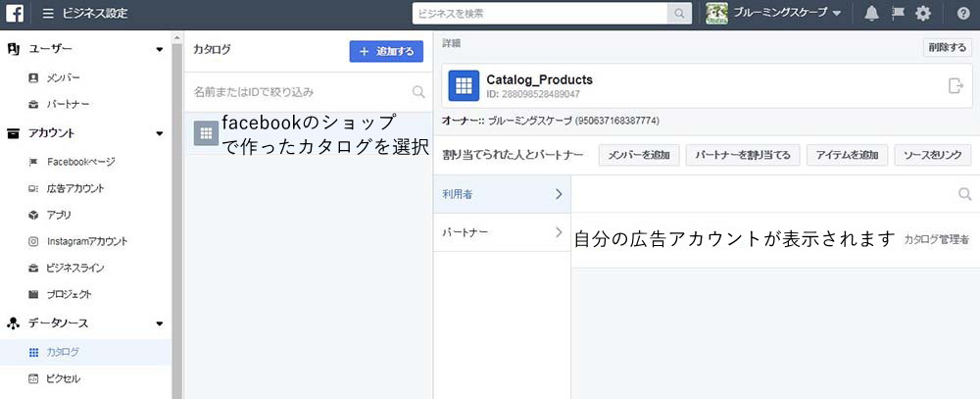Open the help question mark icon
The width and height of the screenshot is (980, 399).
(x=963, y=13)
